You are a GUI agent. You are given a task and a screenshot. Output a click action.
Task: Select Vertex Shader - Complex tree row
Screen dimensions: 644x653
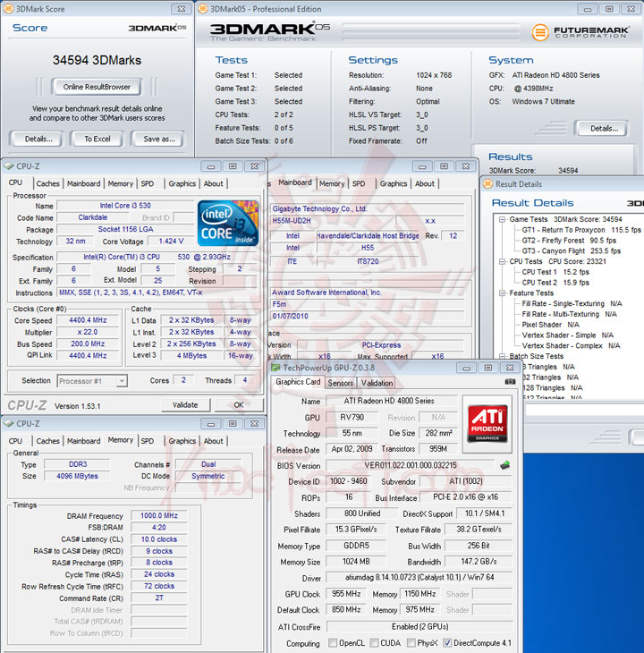pyautogui.click(x=571, y=345)
